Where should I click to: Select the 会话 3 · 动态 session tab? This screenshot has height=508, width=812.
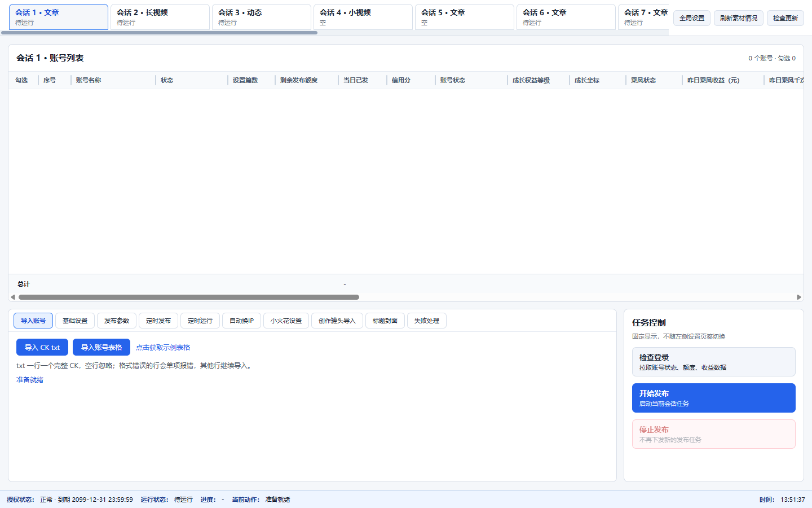(262, 17)
